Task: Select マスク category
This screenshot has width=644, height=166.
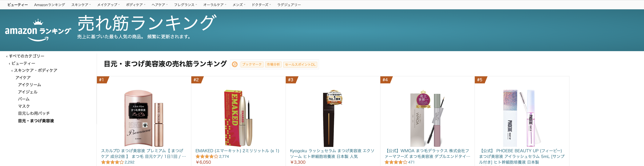Action: pos(24,106)
